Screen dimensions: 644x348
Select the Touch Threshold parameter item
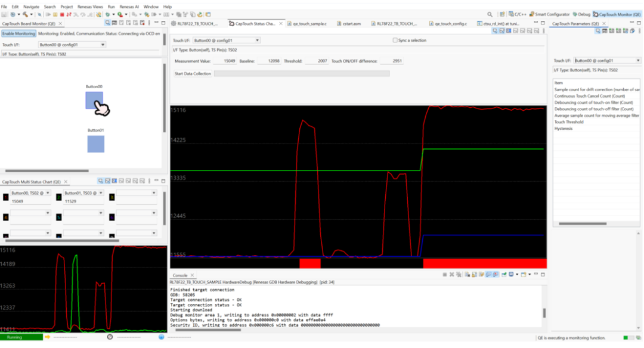coord(569,122)
